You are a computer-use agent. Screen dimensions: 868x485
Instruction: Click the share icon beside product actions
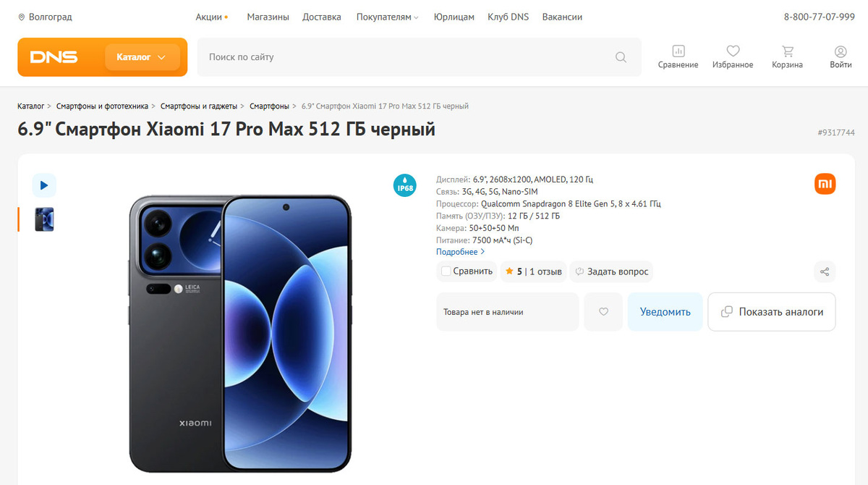825,272
